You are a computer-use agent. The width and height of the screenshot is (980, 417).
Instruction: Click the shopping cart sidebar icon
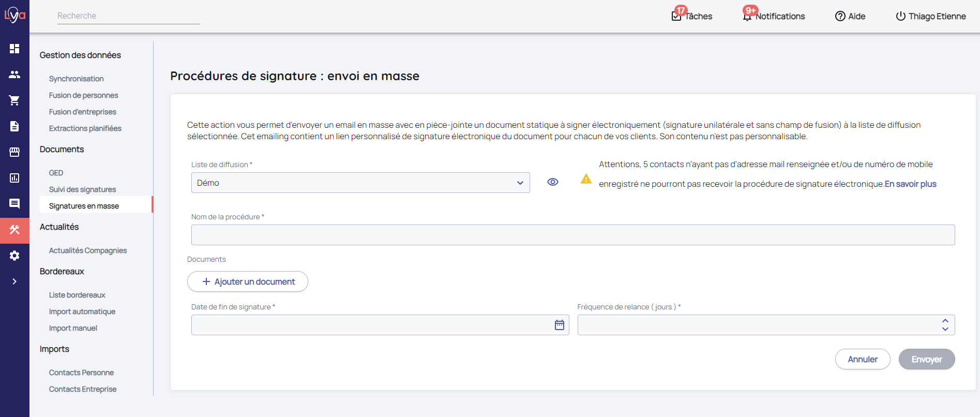(14, 100)
